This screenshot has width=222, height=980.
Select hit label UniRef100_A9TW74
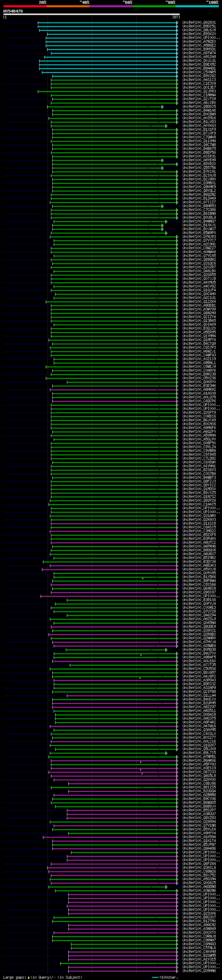(x=199, y=53)
